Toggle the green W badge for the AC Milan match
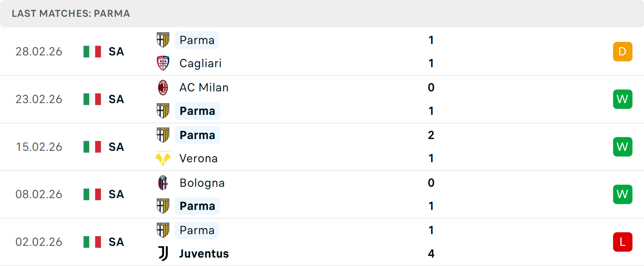This screenshot has width=644, height=266. (623, 99)
